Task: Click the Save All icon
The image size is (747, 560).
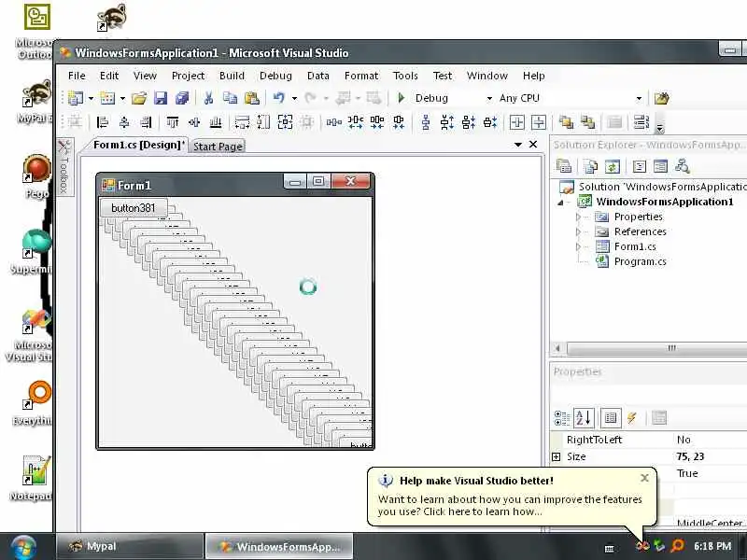Action: point(182,98)
